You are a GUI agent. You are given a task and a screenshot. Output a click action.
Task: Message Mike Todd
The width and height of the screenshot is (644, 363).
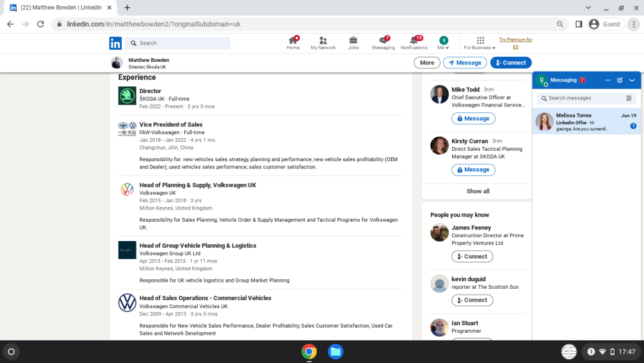[x=473, y=119]
